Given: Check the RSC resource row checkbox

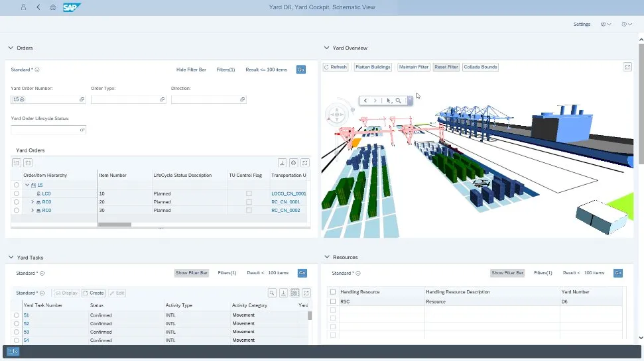Looking at the screenshot, I should [x=333, y=301].
